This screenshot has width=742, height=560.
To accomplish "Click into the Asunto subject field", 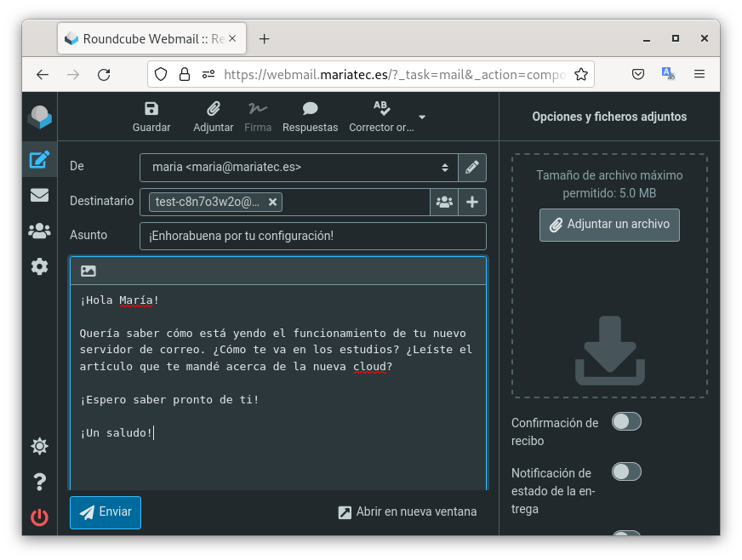I will pos(312,236).
